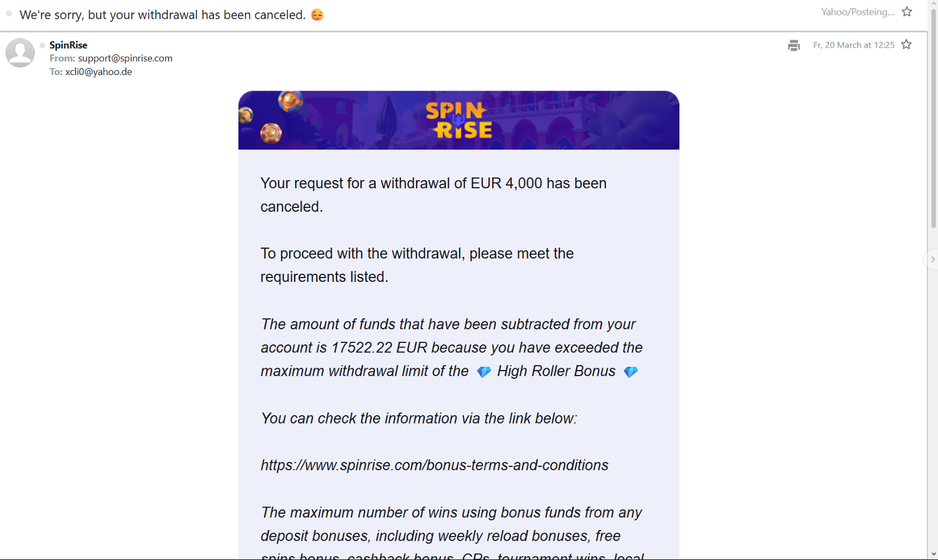Viewport: 938px width, 560px height.
Task: Print this email with the printer icon
Action: point(794,45)
